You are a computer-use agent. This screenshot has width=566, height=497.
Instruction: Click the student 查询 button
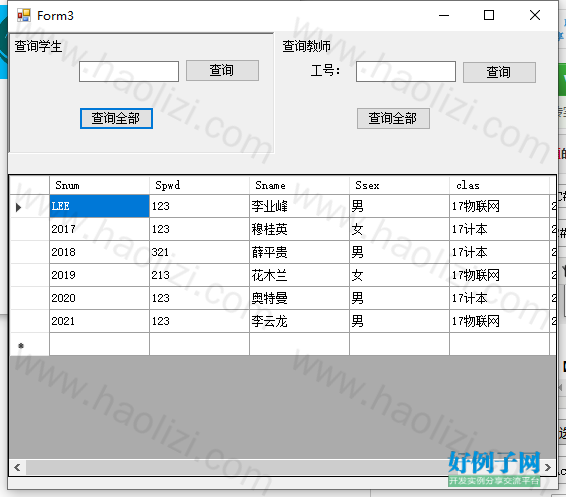[x=222, y=70]
